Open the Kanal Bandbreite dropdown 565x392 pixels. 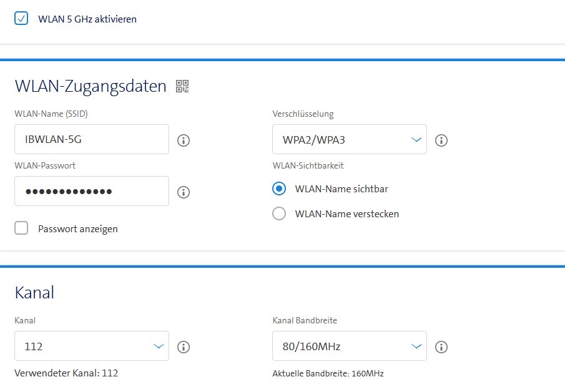[349, 346]
